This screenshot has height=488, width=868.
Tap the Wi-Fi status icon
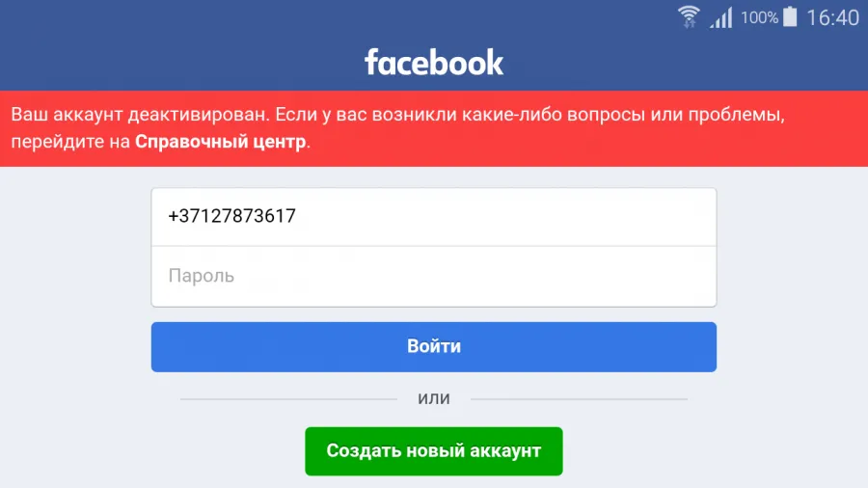point(689,16)
